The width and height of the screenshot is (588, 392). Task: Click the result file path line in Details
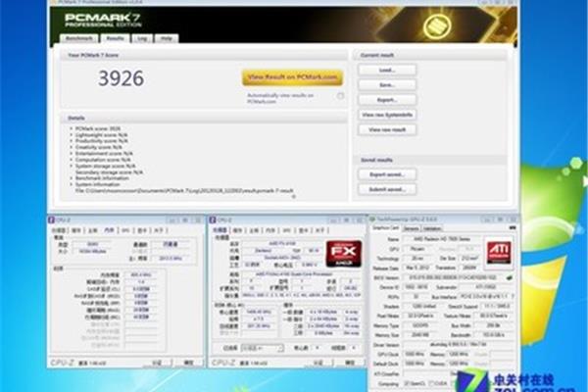[x=184, y=190]
